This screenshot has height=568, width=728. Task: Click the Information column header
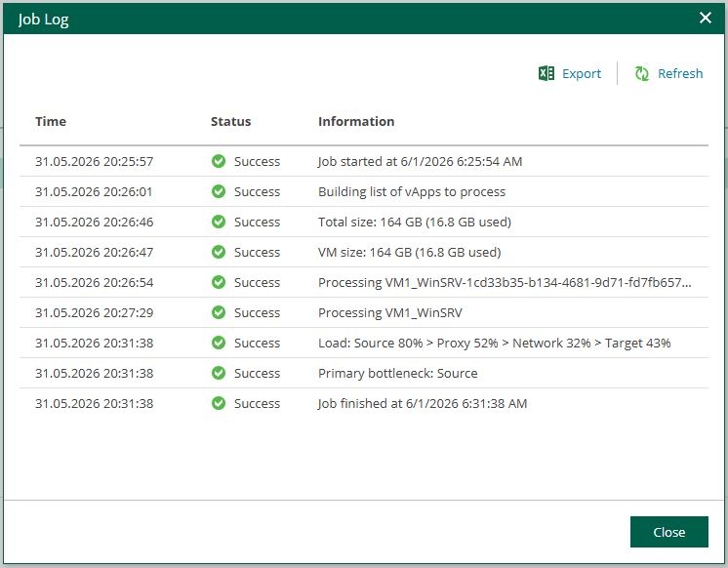tap(356, 121)
